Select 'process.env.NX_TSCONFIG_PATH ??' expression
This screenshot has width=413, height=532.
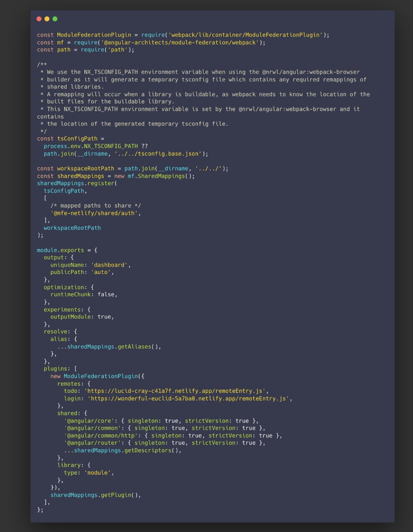[95, 146]
